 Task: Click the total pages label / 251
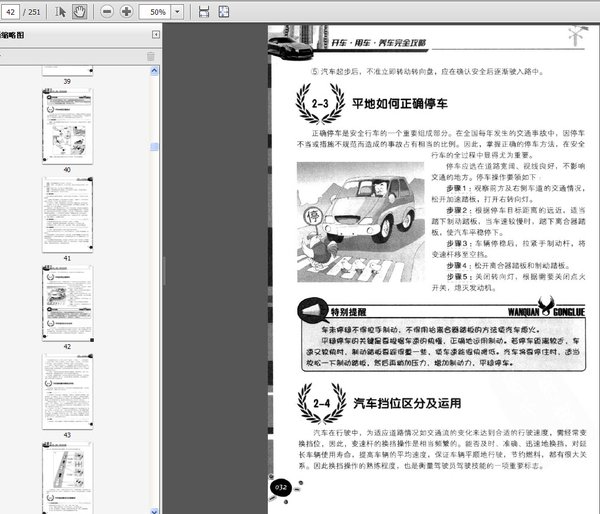tap(31, 12)
